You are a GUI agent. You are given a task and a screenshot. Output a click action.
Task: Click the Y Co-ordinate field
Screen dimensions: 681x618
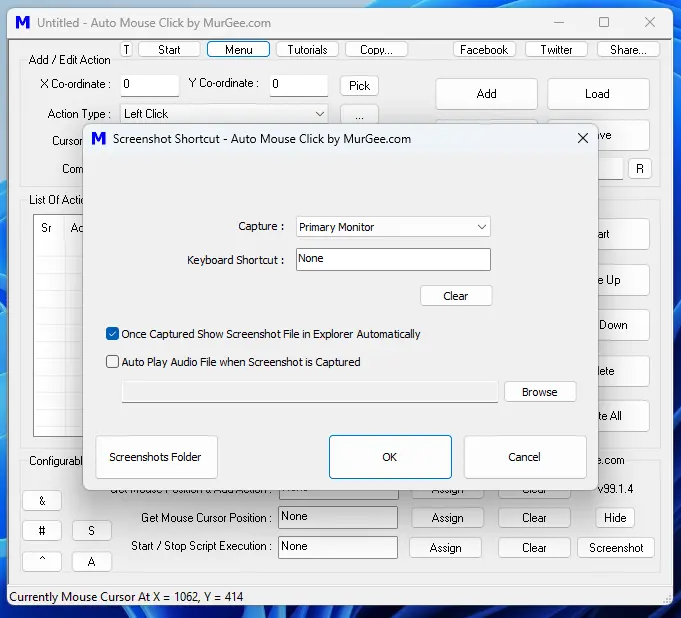[x=299, y=85]
